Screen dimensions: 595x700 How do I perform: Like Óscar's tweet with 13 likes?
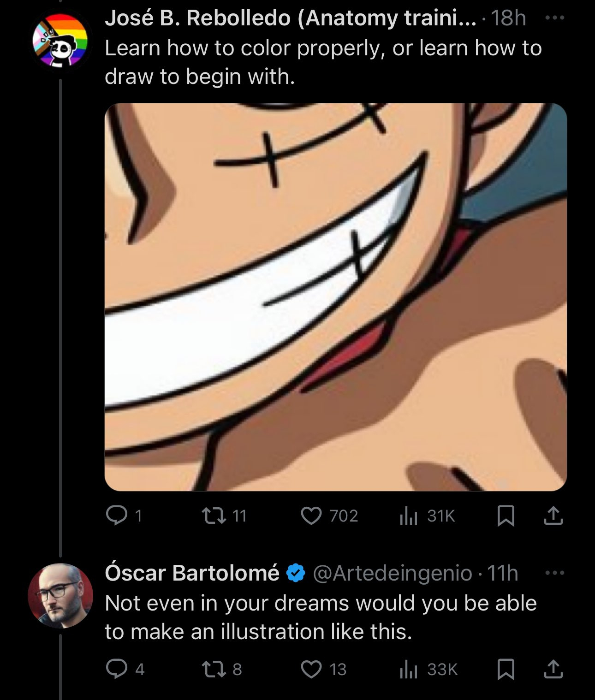click(311, 669)
